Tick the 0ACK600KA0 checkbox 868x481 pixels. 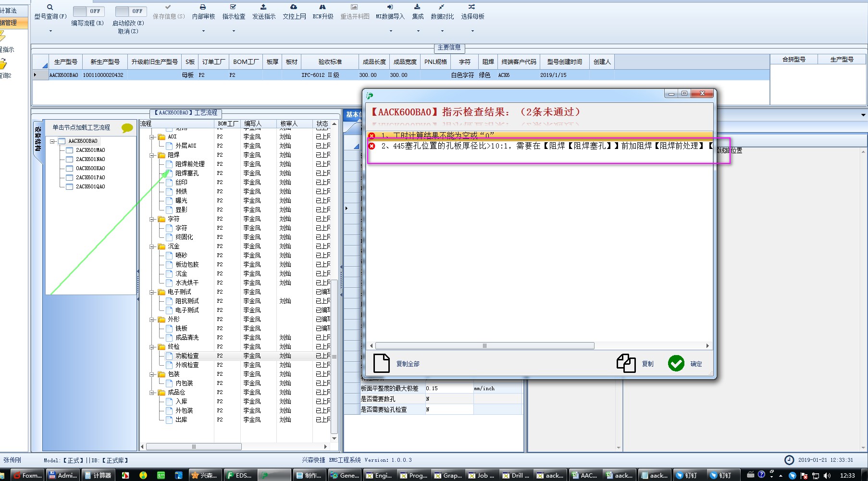[x=69, y=169]
